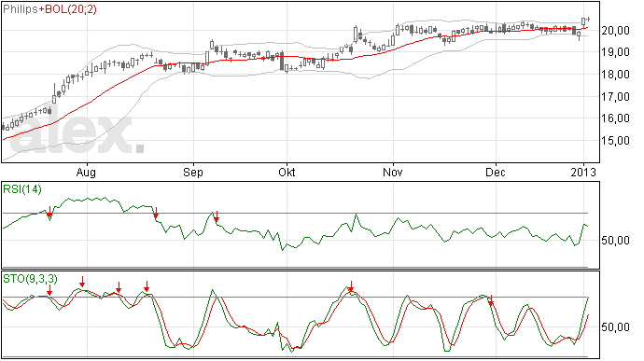The image size is (644, 361).
Task: Click the Sep date axis label
Action: pyautogui.click(x=193, y=172)
